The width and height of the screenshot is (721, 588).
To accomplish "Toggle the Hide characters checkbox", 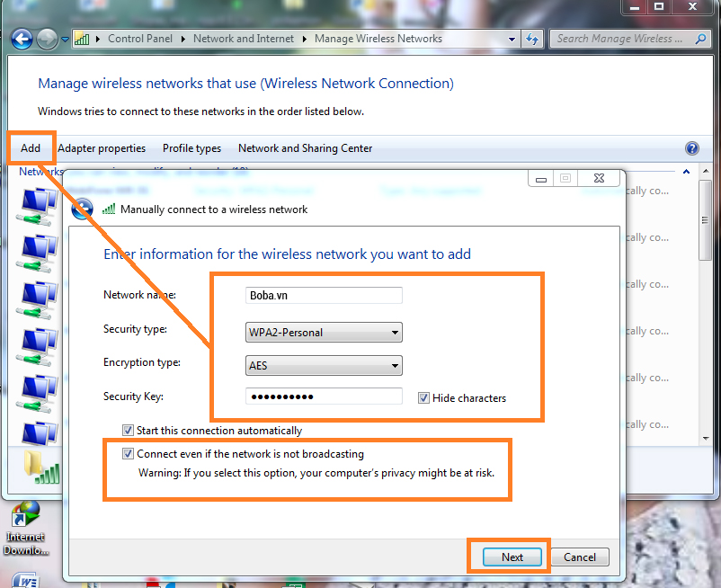I will tap(423, 398).
